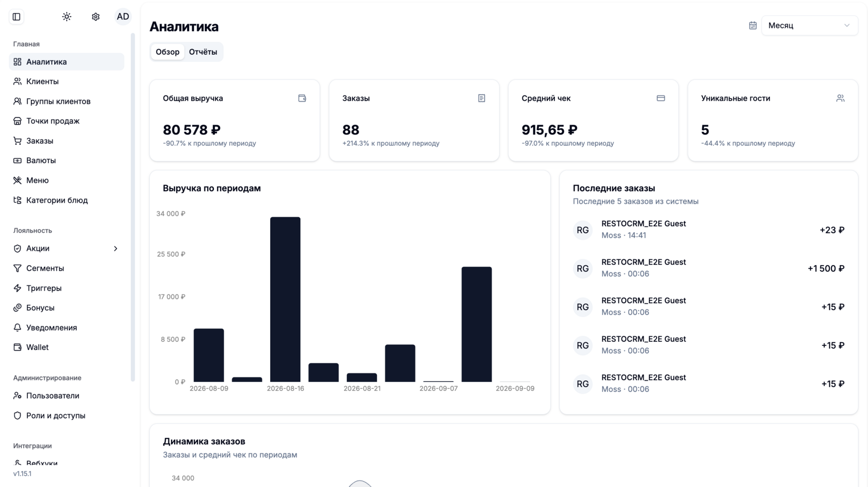This screenshot has width=868, height=487.
Task: Click the Пользователи sidebar user icon
Action: [x=18, y=396]
